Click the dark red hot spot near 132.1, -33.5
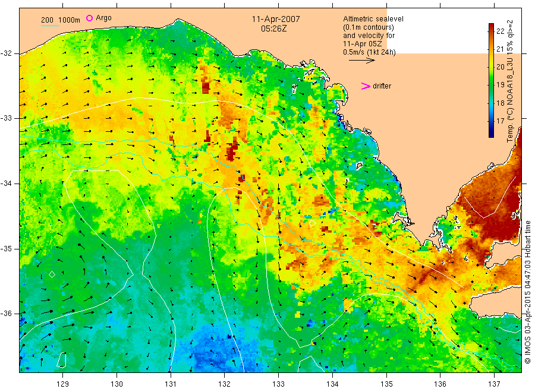The width and height of the screenshot is (535, 392). tap(232, 150)
